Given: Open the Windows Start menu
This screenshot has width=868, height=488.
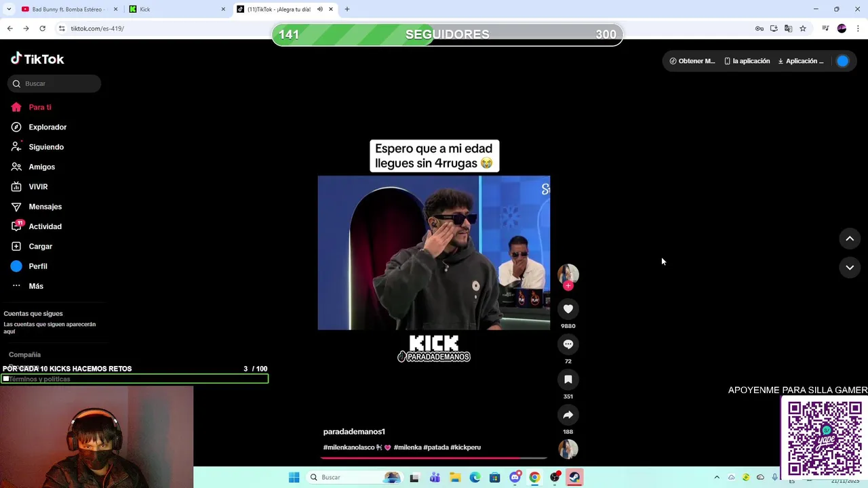Looking at the screenshot, I should (x=294, y=477).
